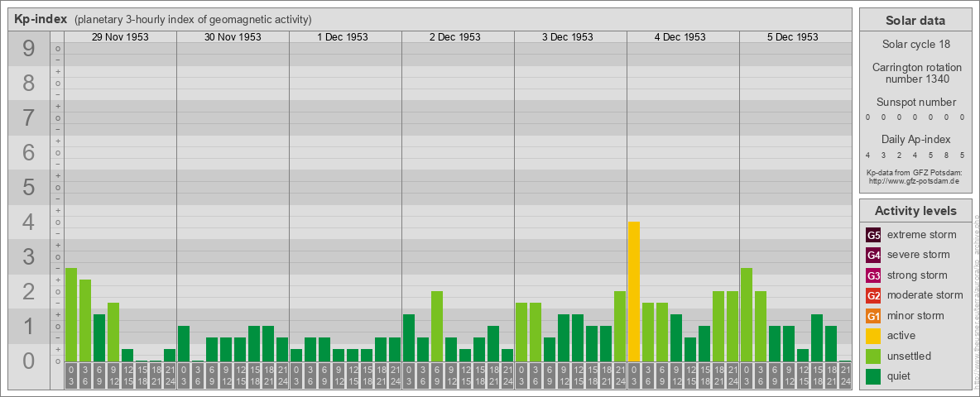This screenshot has height=397, width=980.
Task: Click the 21-24 time label under 5 Dec 1953
Action: coord(845,375)
